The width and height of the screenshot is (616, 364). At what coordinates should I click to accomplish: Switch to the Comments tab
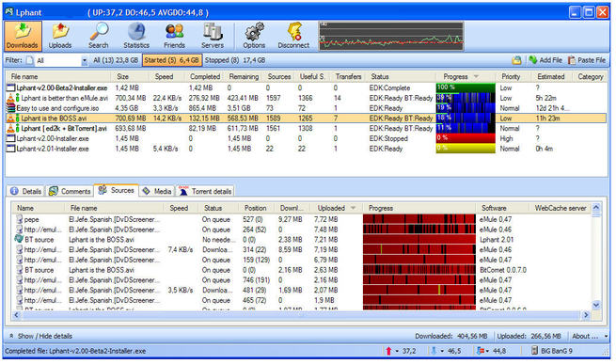pos(70,191)
